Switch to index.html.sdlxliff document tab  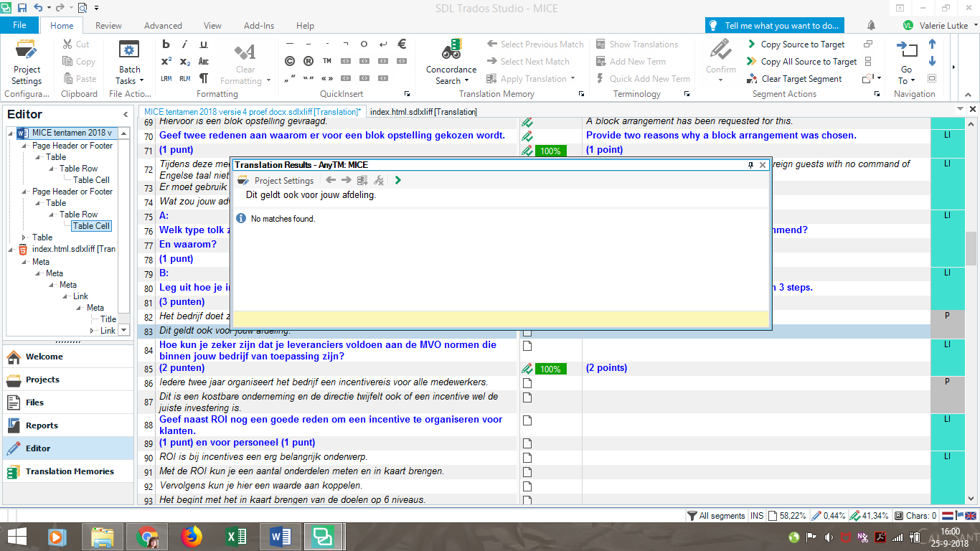coord(423,112)
